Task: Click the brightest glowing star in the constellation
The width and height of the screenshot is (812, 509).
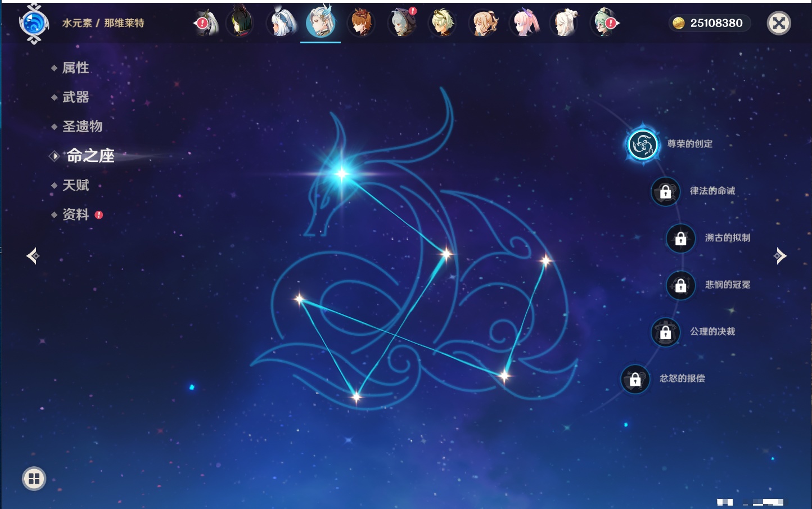Action: [x=341, y=174]
